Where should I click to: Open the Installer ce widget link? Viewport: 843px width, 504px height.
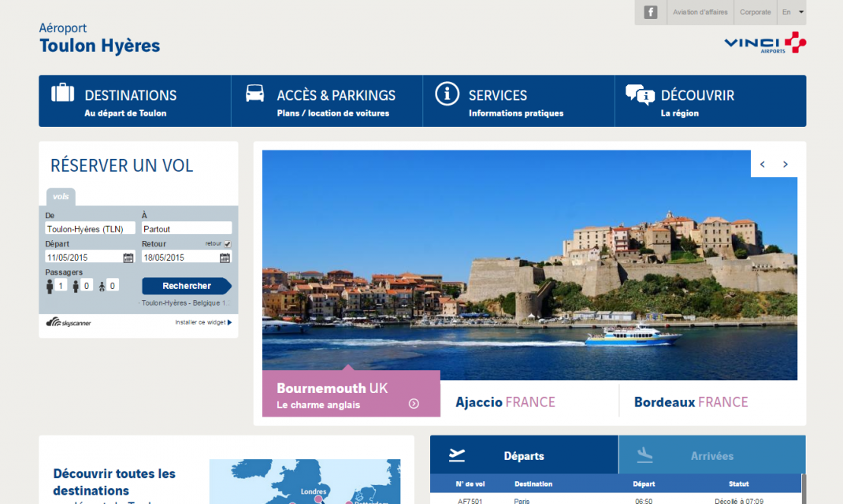(x=203, y=322)
